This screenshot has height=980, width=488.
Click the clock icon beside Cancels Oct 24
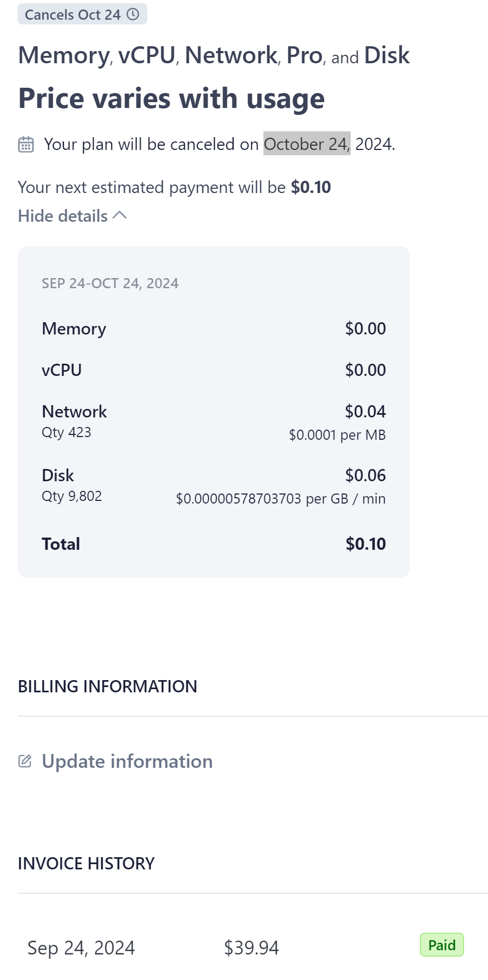pyautogui.click(x=133, y=14)
